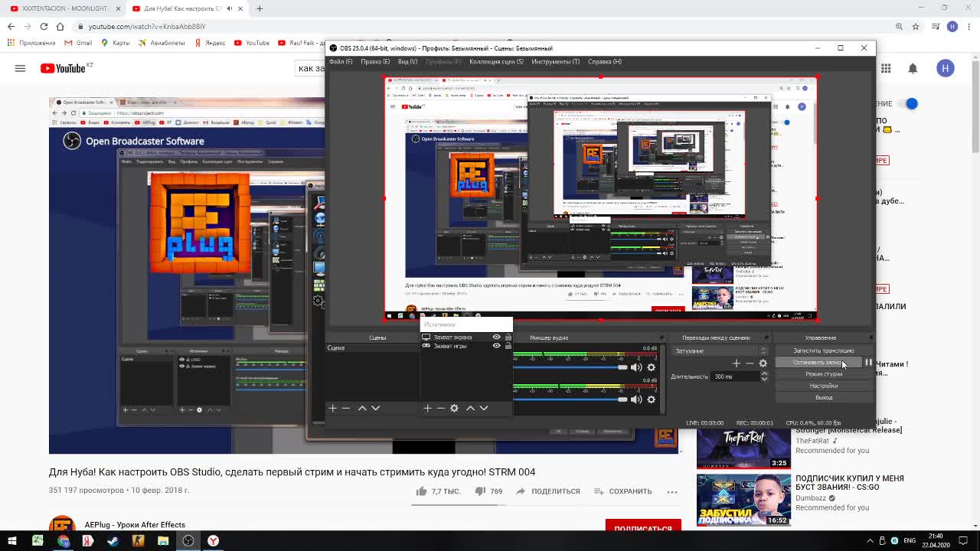Open a new Chrome tab

[x=260, y=8]
